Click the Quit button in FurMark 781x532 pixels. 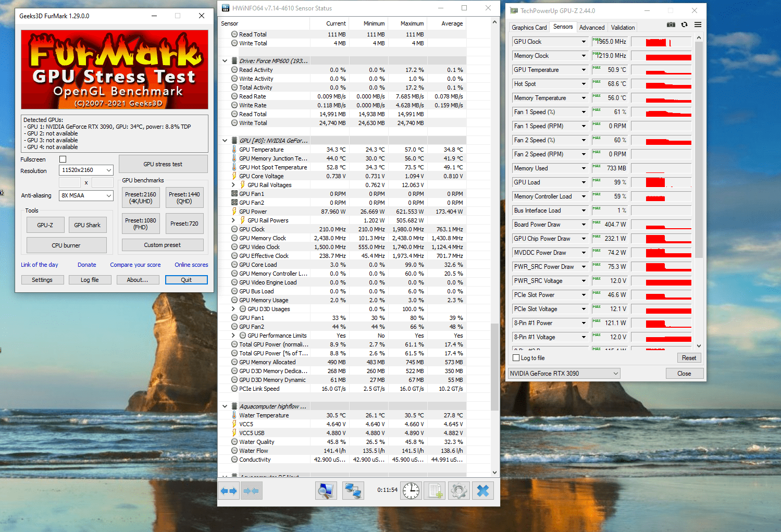coord(187,280)
